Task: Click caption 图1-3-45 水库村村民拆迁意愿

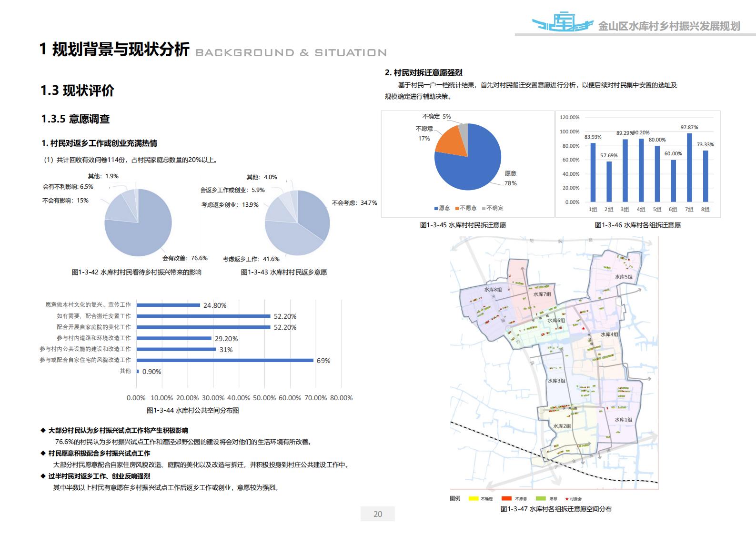Action: (x=463, y=225)
